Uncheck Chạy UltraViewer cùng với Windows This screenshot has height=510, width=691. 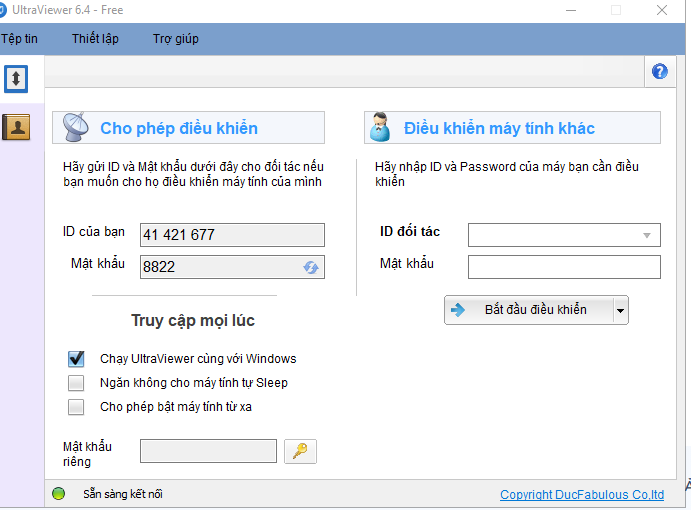76,359
